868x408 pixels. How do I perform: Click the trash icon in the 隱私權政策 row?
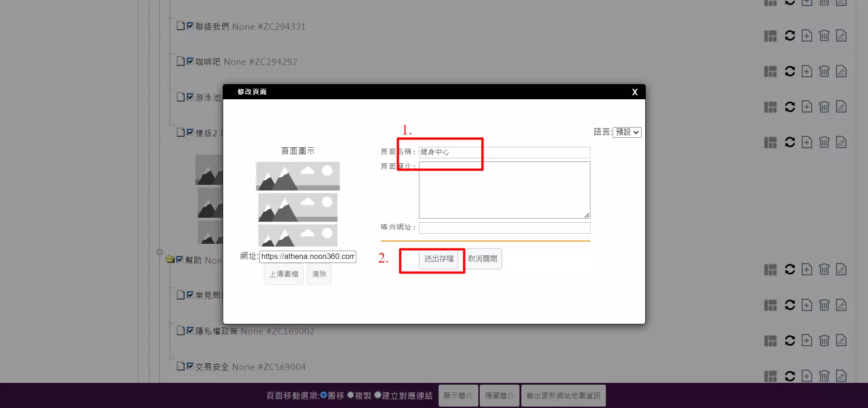pyautogui.click(x=824, y=341)
